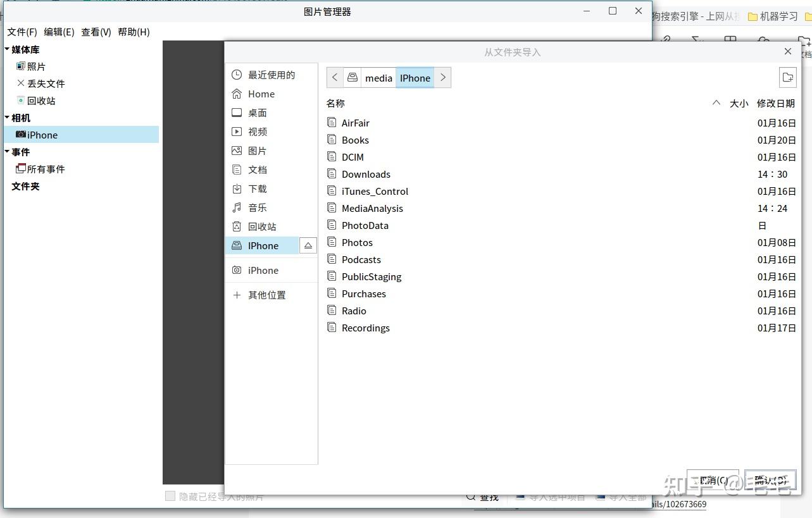Click the AirFair folder icon

coord(332,122)
